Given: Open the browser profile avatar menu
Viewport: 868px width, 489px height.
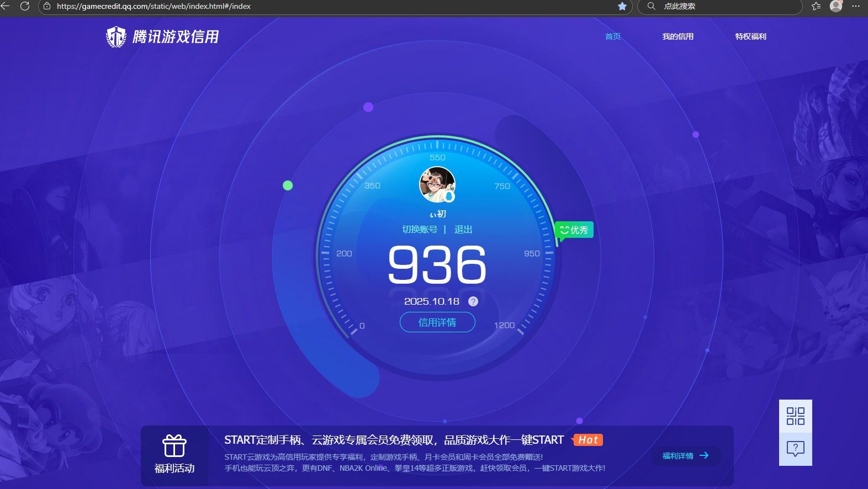Looking at the screenshot, I should pyautogui.click(x=836, y=6).
